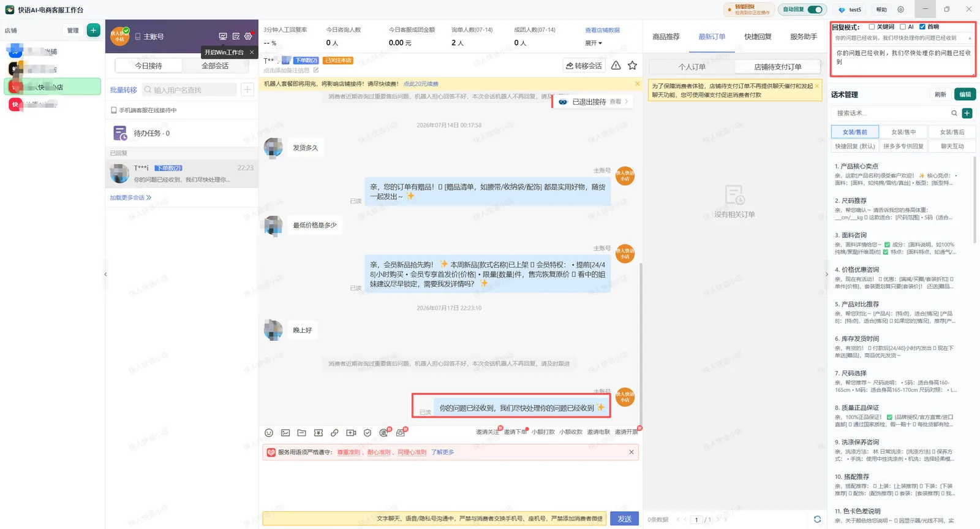Open the first-response message dropdown in 回复模式
This screenshot has height=529, width=980.
click(903, 38)
